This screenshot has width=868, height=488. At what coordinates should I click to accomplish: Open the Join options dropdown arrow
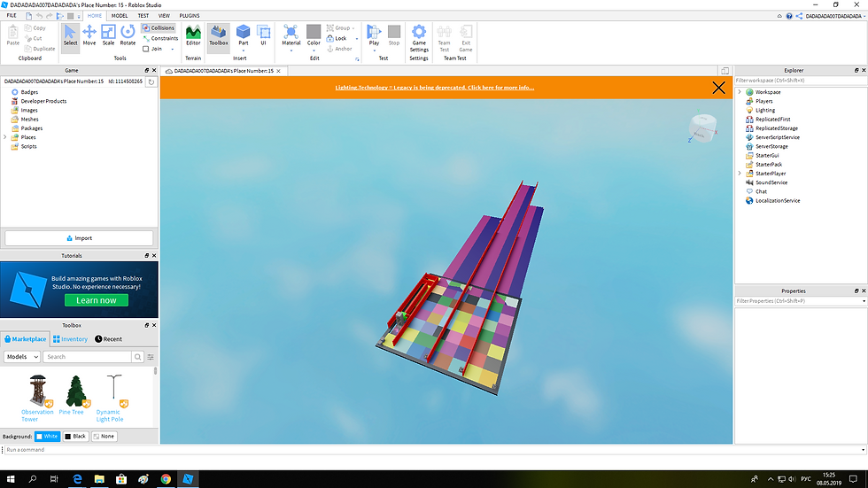click(x=173, y=50)
